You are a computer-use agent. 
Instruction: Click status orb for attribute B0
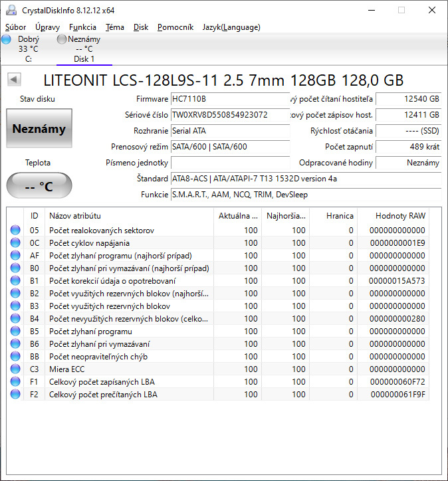pos(15,268)
